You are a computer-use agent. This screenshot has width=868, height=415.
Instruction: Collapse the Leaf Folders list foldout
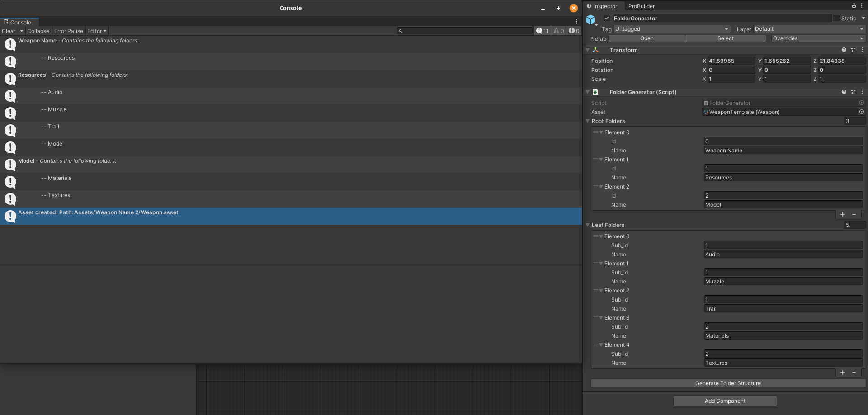point(588,225)
